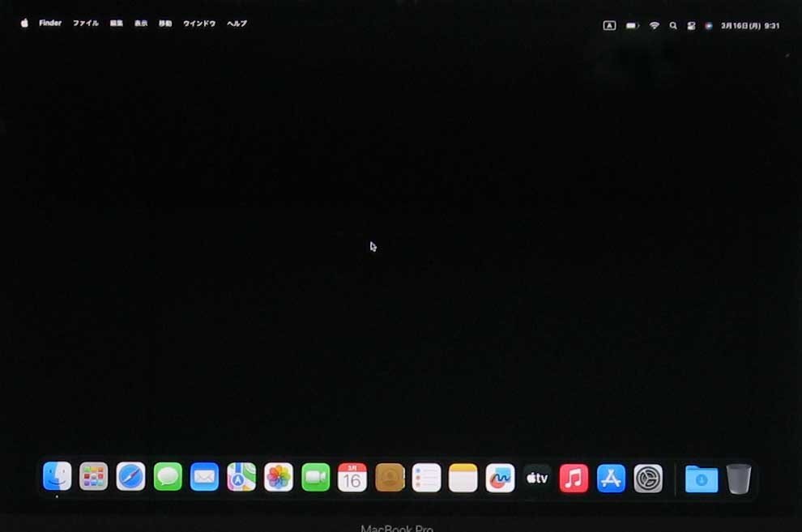Launch Reminders from the Dock

click(427, 478)
